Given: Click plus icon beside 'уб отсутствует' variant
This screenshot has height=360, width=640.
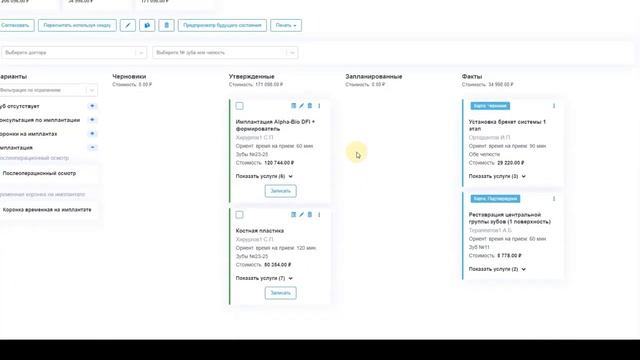Looking at the screenshot, I should [92, 106].
